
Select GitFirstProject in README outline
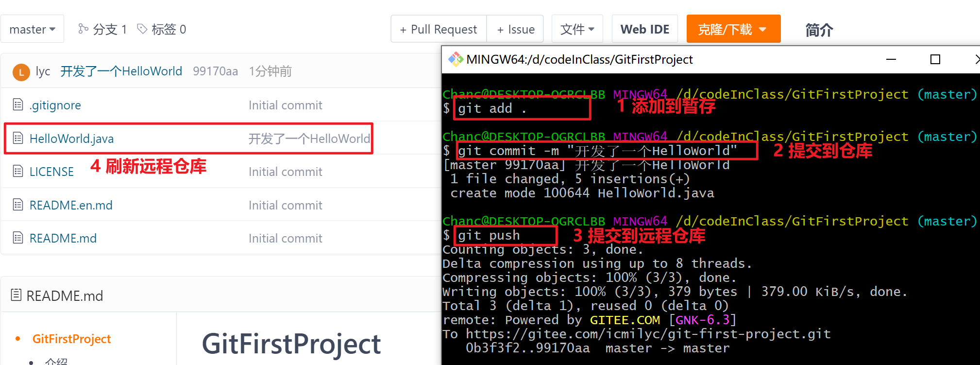71,339
